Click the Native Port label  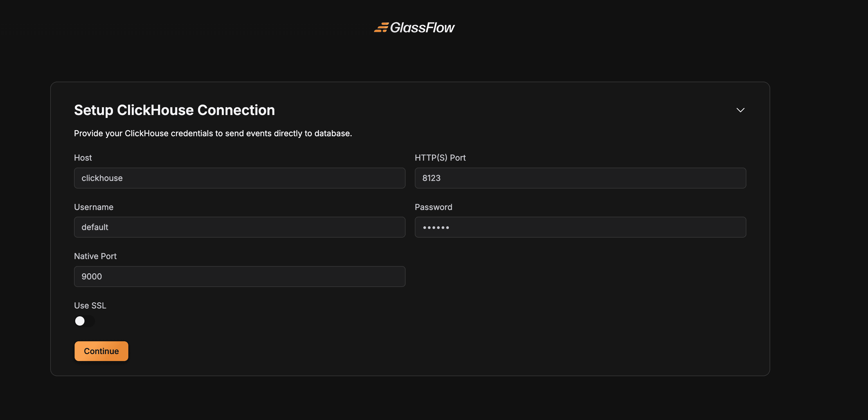pos(95,256)
